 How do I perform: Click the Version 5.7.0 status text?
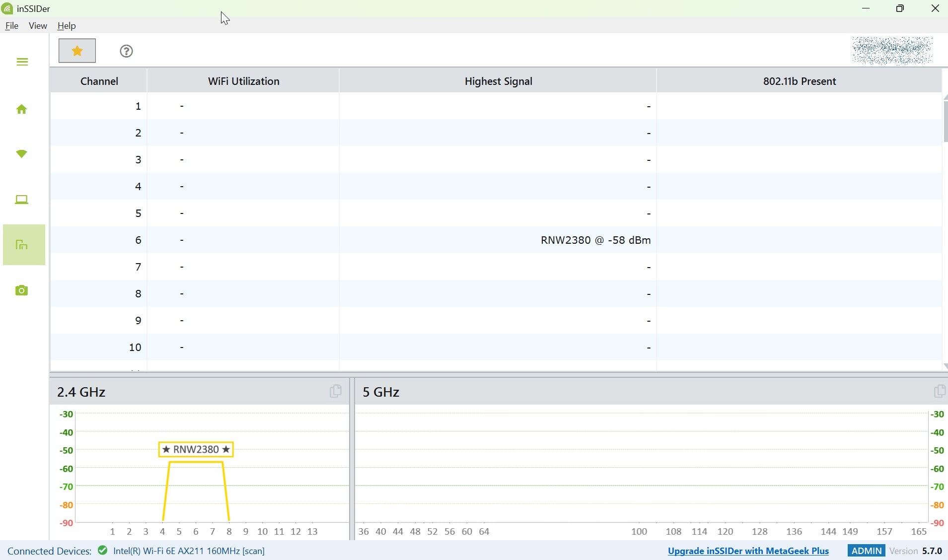[x=915, y=551]
